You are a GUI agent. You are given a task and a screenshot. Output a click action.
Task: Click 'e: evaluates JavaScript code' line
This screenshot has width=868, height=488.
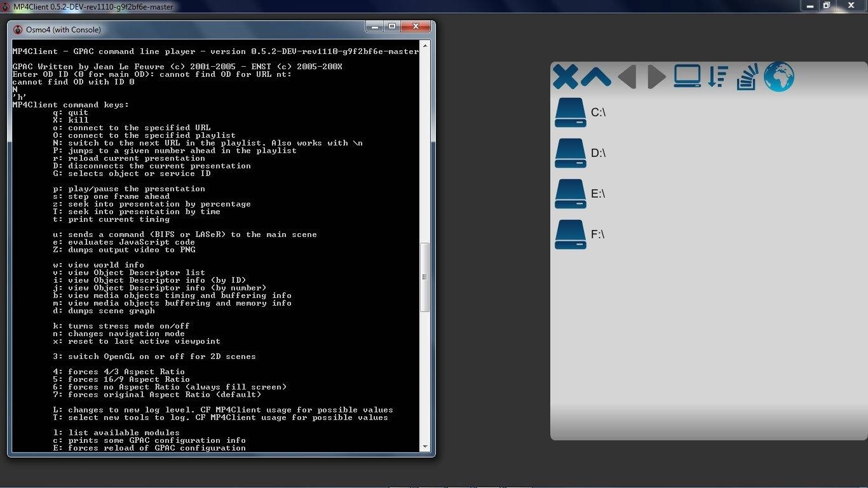tap(124, 242)
